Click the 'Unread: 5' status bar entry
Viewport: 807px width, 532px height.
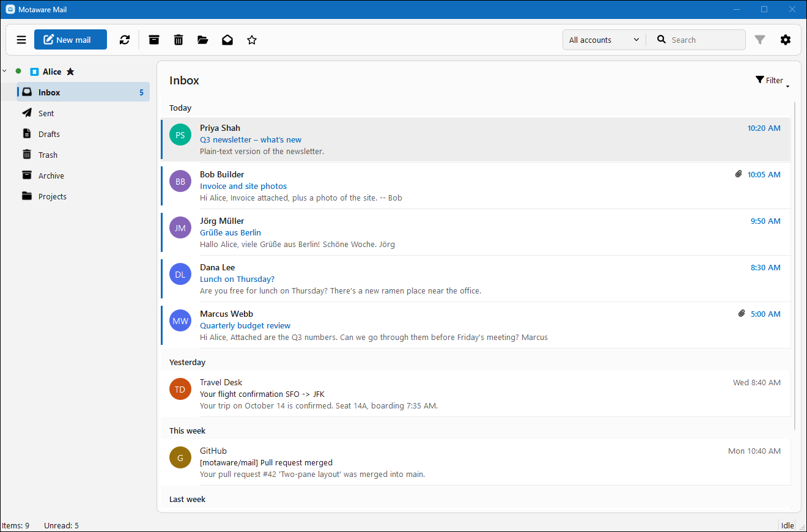pos(61,525)
